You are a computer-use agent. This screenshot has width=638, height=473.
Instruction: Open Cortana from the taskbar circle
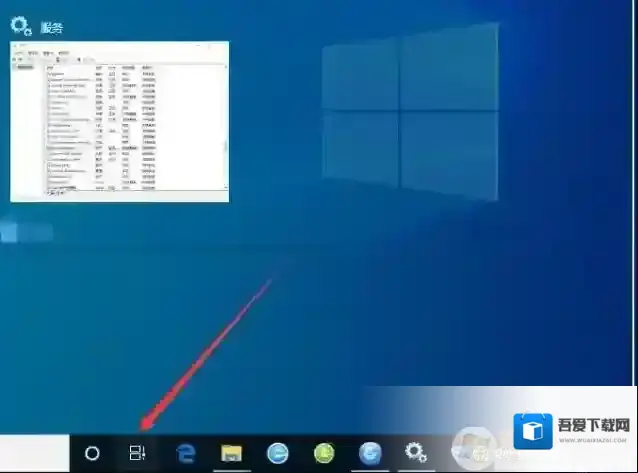pyautogui.click(x=92, y=453)
